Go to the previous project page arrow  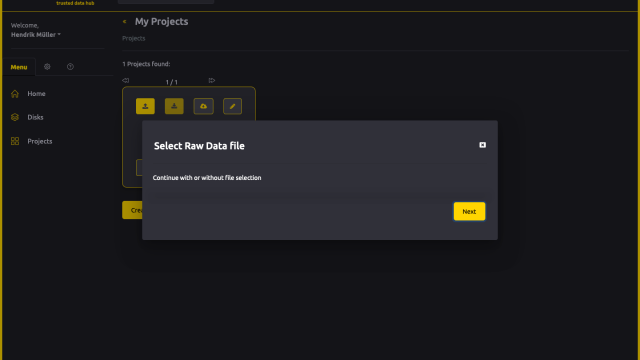(x=126, y=80)
